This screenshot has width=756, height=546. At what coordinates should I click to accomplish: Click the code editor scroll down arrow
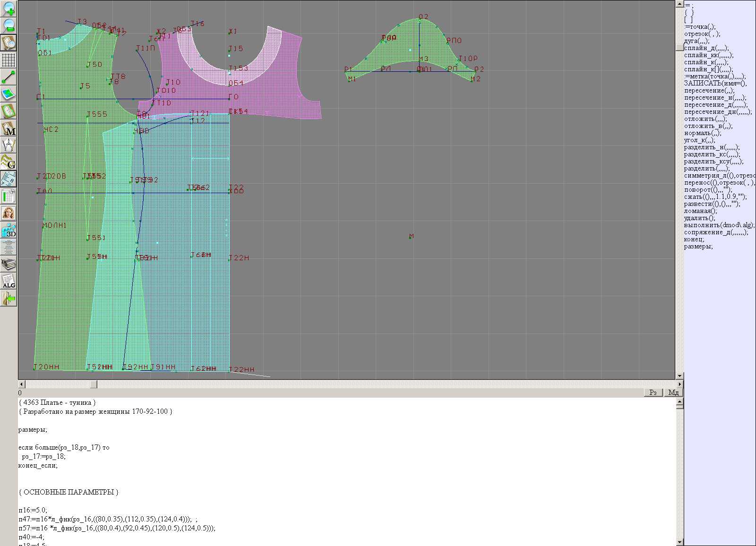click(x=679, y=542)
